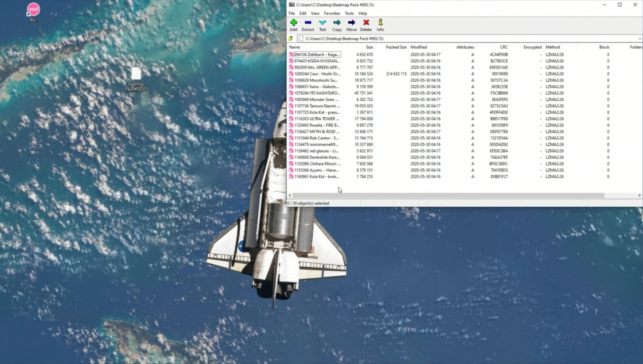Open the osu! desktop shortcut

click(33, 11)
